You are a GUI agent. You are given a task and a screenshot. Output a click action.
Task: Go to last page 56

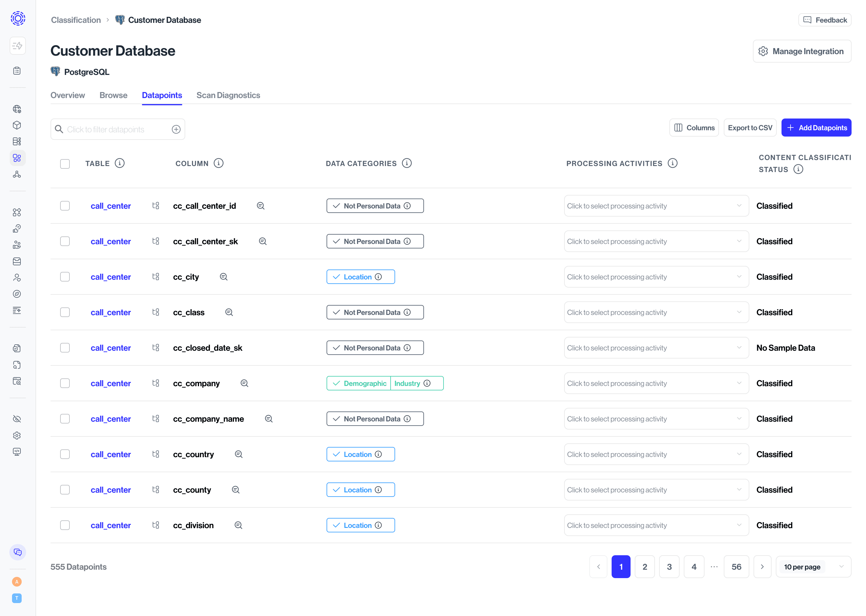coord(736,567)
